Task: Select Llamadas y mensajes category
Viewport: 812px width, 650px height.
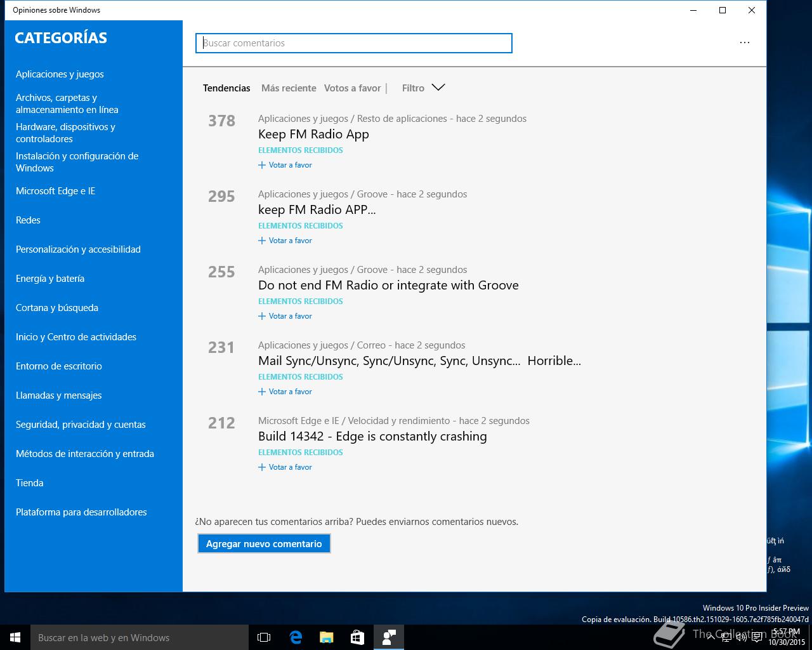Action: pos(59,395)
